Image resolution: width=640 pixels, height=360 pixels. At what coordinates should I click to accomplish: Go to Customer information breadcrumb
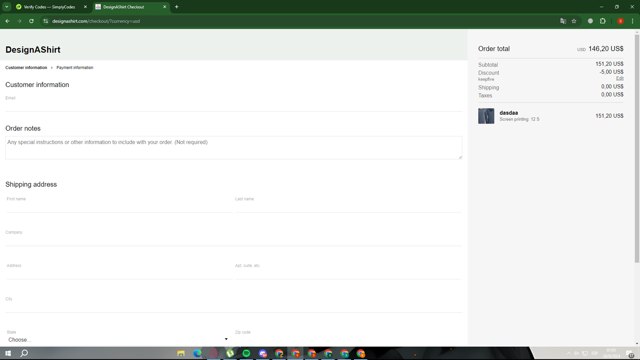pyautogui.click(x=26, y=68)
